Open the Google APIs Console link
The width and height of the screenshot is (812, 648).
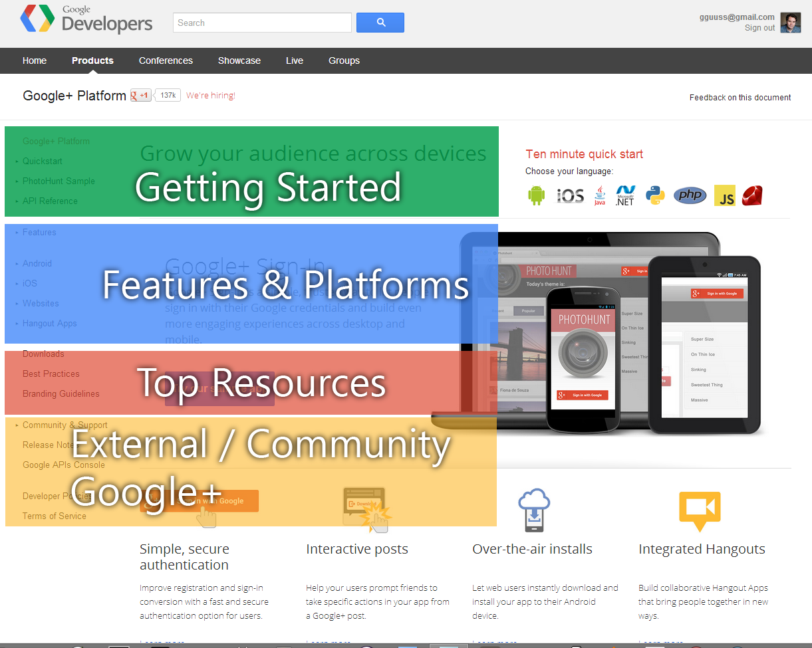64,465
